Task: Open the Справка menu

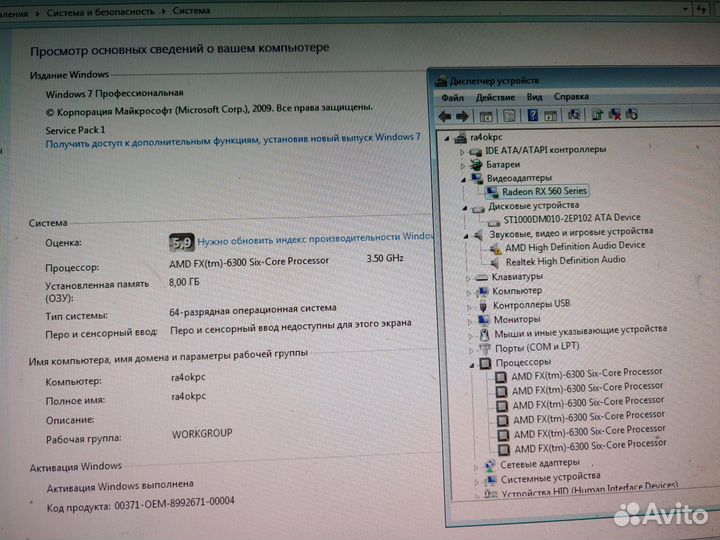Action: (571, 96)
